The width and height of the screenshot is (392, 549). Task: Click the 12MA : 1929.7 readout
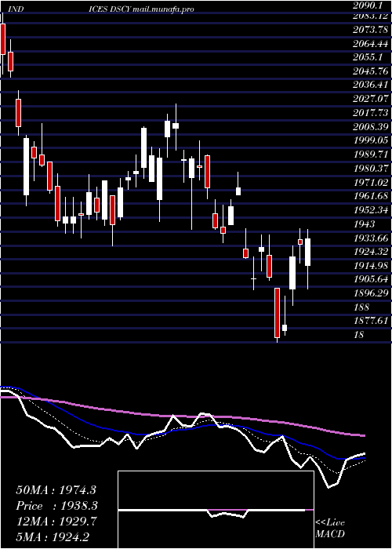(x=56, y=521)
